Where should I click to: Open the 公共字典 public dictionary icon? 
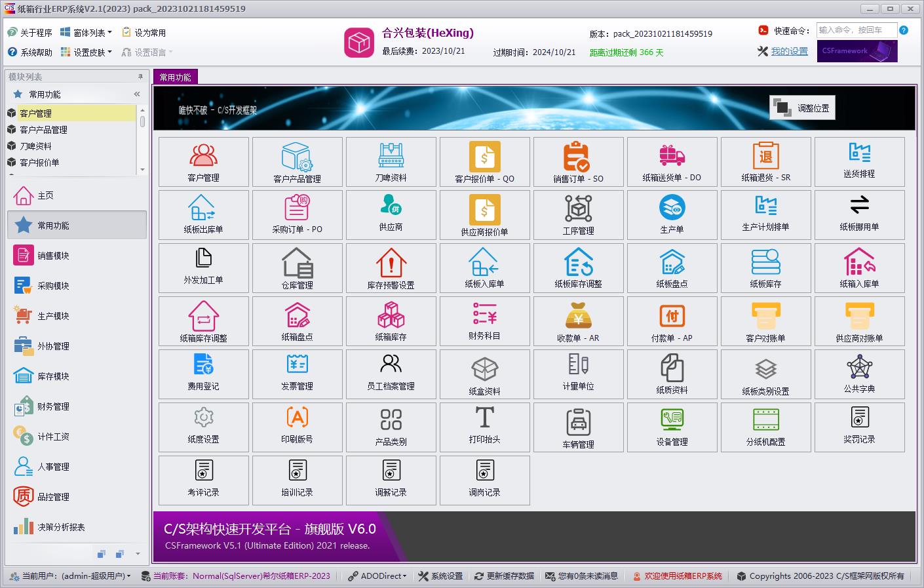(859, 374)
